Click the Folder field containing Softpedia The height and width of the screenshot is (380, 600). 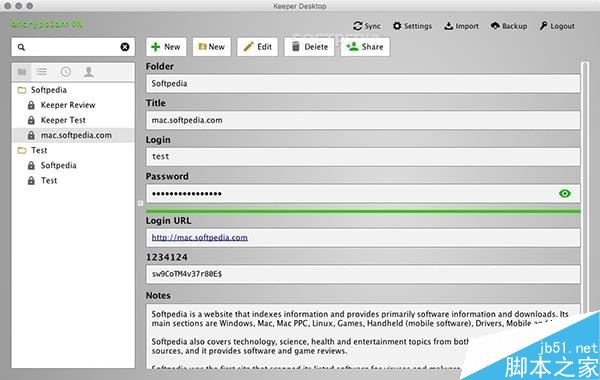pyautogui.click(x=363, y=84)
